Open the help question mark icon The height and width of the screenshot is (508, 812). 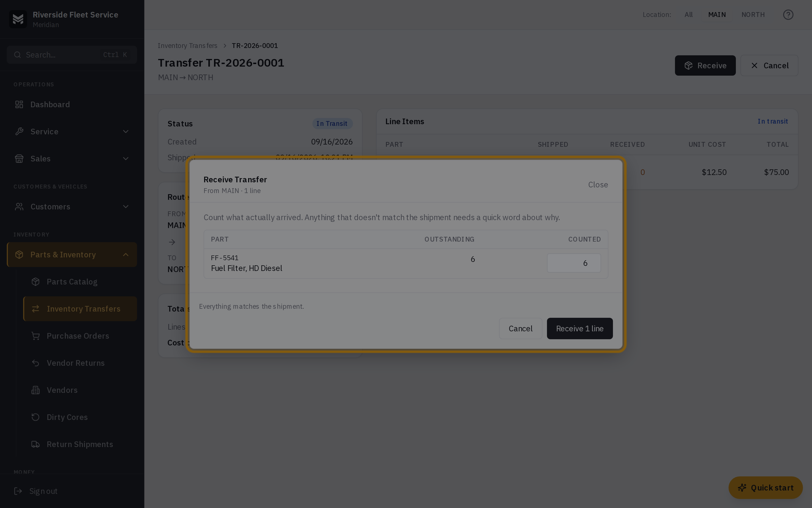point(788,15)
